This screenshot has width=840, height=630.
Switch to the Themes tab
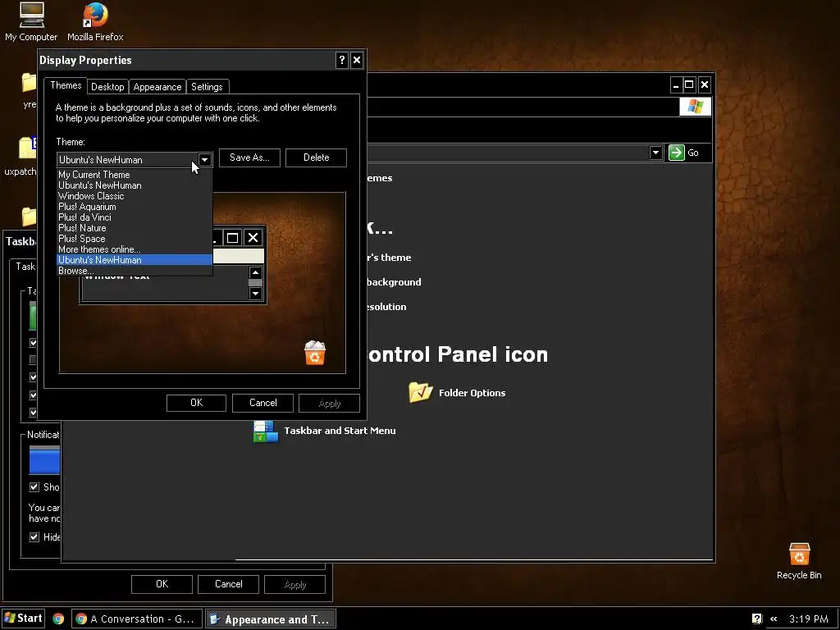click(66, 85)
